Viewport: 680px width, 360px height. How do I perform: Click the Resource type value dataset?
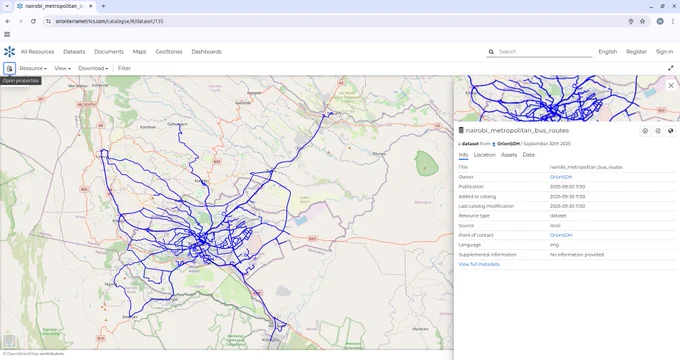coord(558,216)
